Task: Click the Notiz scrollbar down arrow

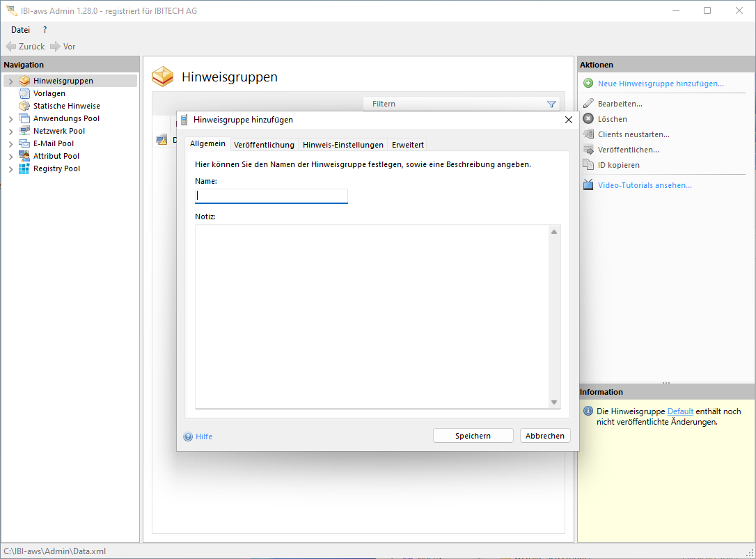Action: (x=554, y=402)
